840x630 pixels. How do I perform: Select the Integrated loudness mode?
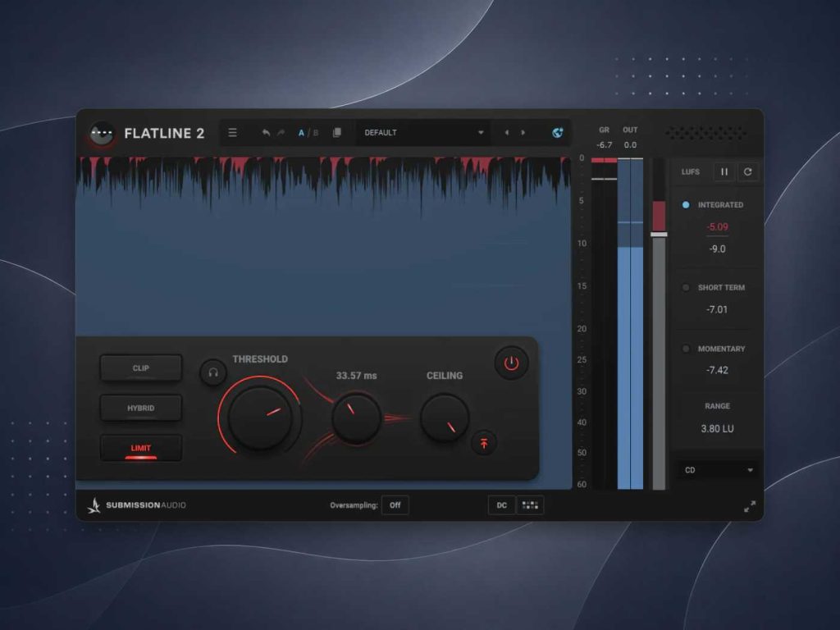(x=686, y=204)
